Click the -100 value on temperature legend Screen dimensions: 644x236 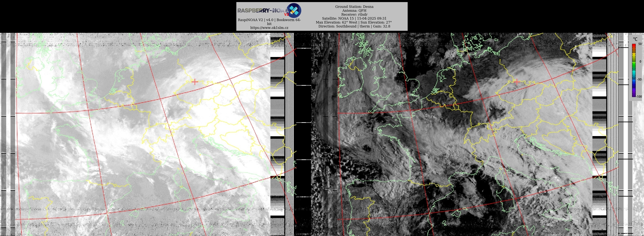[639, 96]
